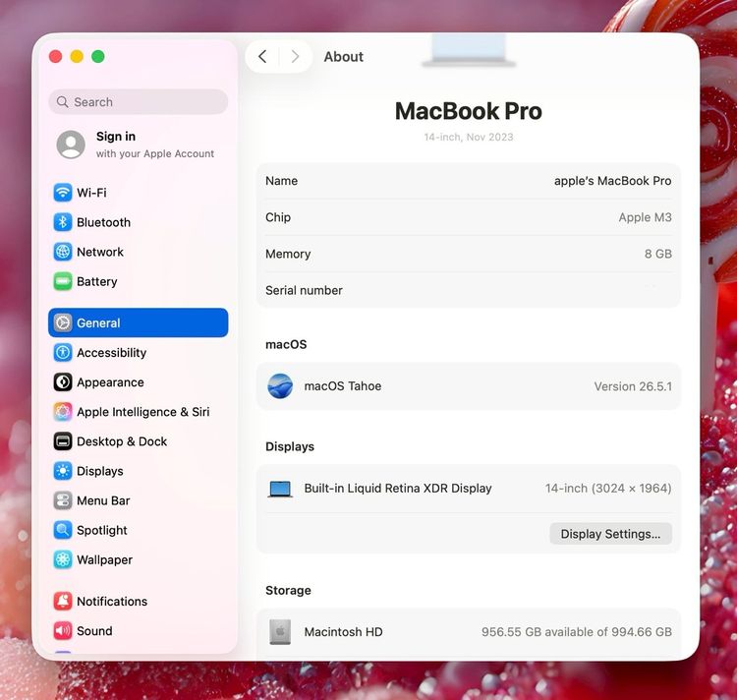
Task: Click the Appearance icon
Action: point(63,381)
